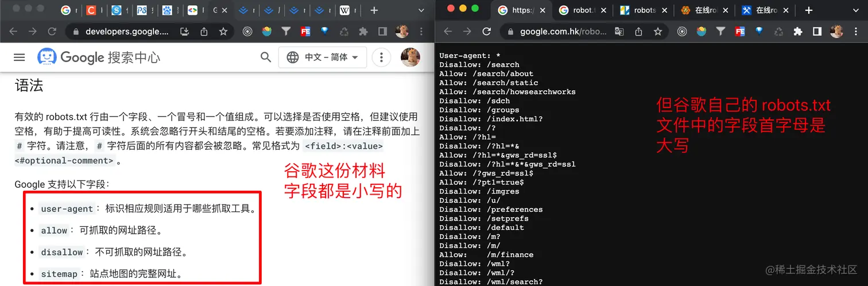868x286 pixels.
Task: Go forward in the developers.google window
Action: 33,32
